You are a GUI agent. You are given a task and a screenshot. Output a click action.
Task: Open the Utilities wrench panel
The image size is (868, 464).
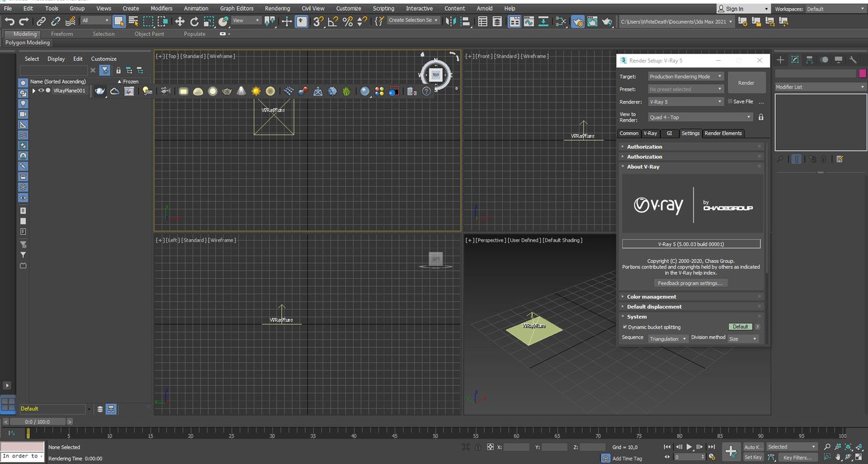[x=853, y=60]
